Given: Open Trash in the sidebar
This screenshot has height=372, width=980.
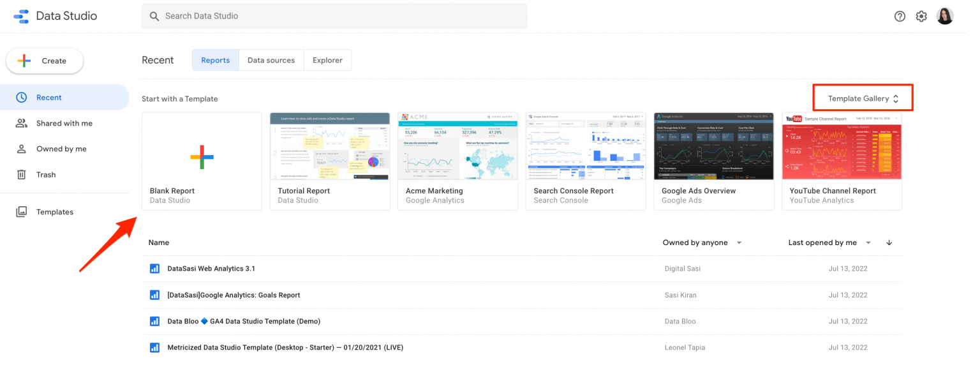Looking at the screenshot, I should coord(46,174).
